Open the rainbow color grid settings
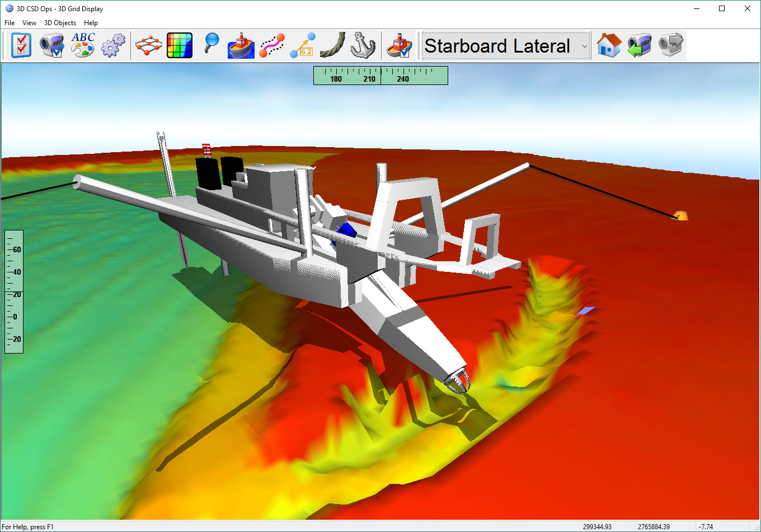 point(180,45)
